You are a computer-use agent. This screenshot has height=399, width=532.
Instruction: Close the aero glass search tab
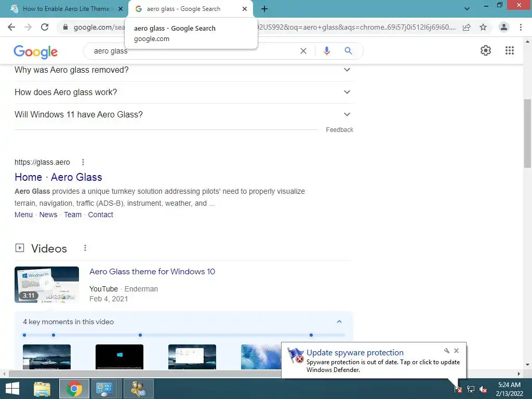pos(245,9)
